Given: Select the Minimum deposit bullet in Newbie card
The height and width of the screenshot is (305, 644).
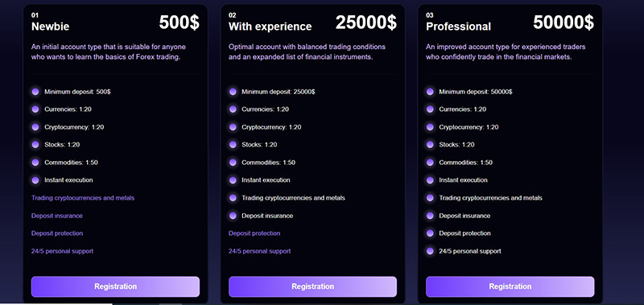Looking at the screenshot, I should (x=35, y=92).
